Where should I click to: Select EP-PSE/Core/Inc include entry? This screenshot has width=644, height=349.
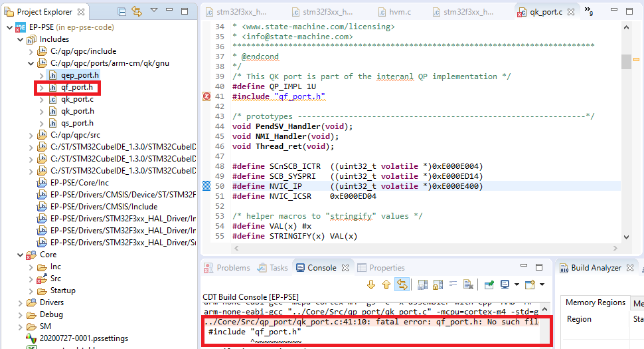coord(79,183)
